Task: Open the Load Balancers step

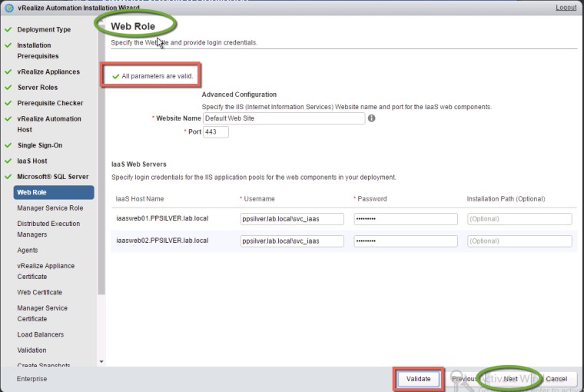Action: [x=40, y=334]
